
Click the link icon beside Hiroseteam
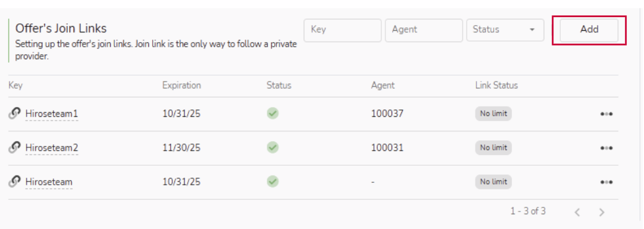coord(14,182)
